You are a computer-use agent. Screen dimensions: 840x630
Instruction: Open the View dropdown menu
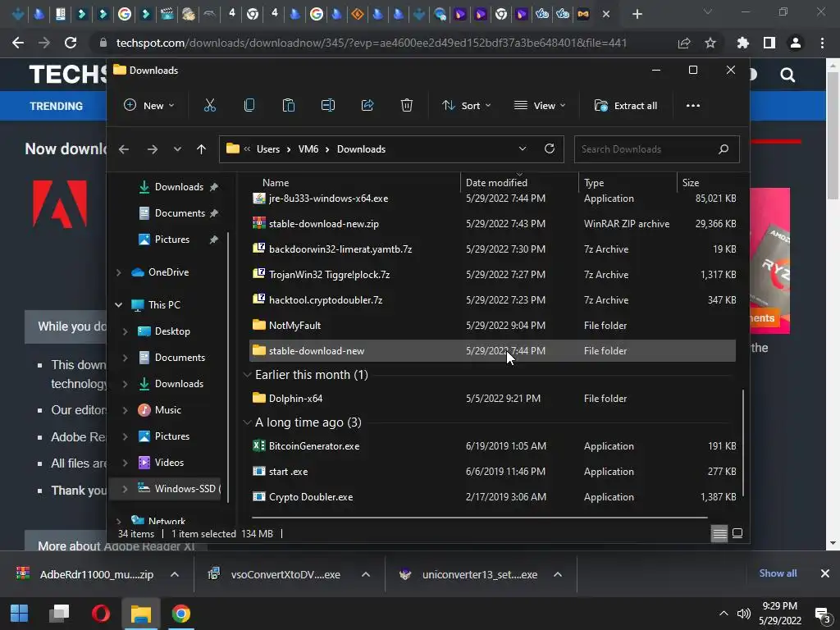click(540, 105)
